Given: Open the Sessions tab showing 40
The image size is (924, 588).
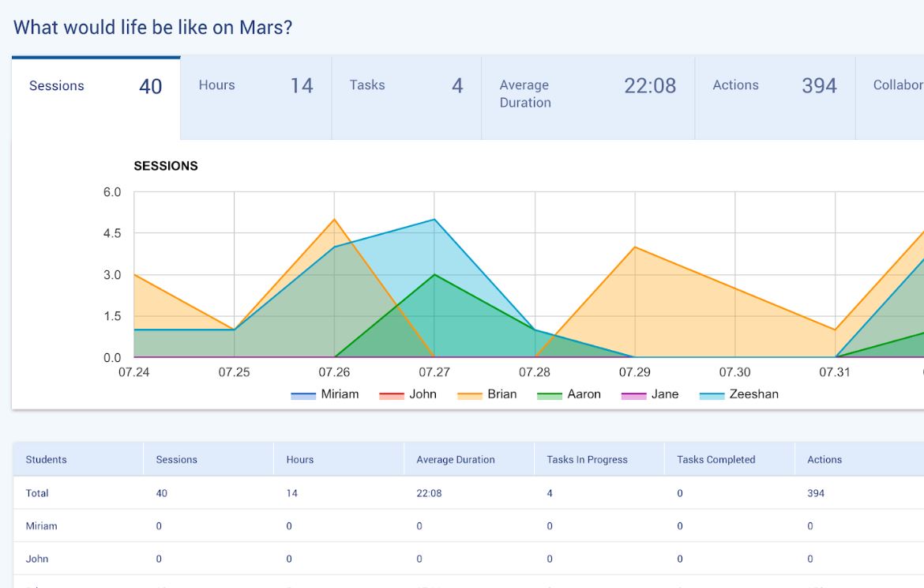Looking at the screenshot, I should click(x=96, y=86).
